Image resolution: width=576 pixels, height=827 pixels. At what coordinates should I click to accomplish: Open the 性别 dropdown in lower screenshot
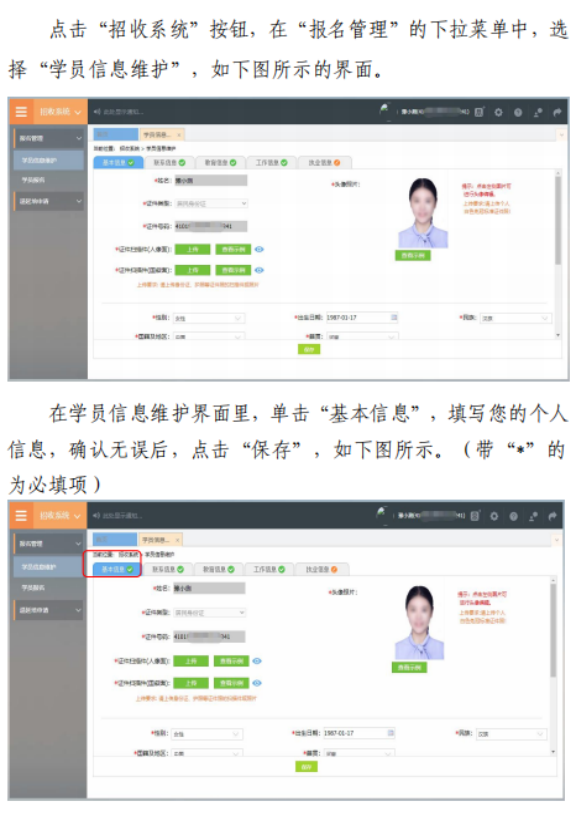(207, 734)
